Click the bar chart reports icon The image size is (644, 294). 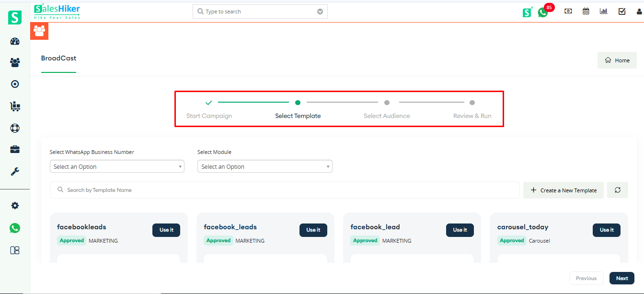[x=603, y=12]
